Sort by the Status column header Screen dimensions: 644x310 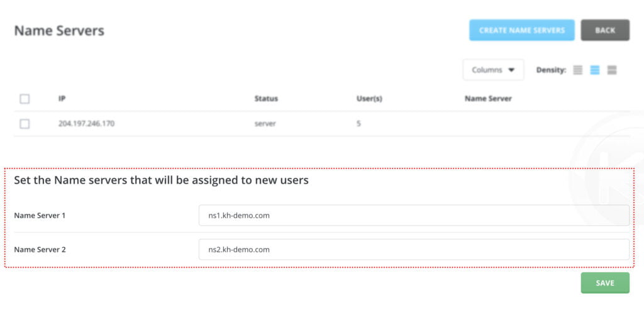(x=266, y=99)
